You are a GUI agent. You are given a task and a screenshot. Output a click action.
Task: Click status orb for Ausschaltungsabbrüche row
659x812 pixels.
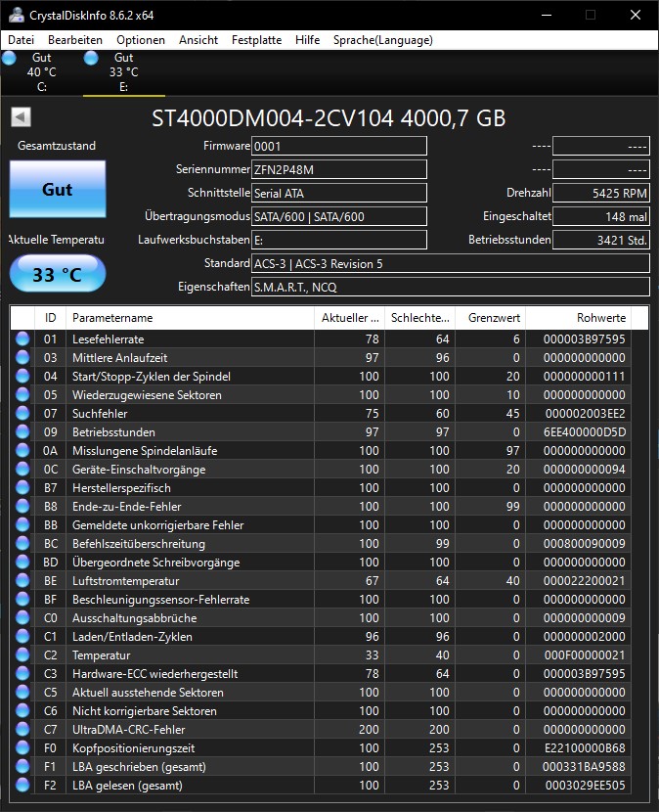pyautogui.click(x=22, y=617)
